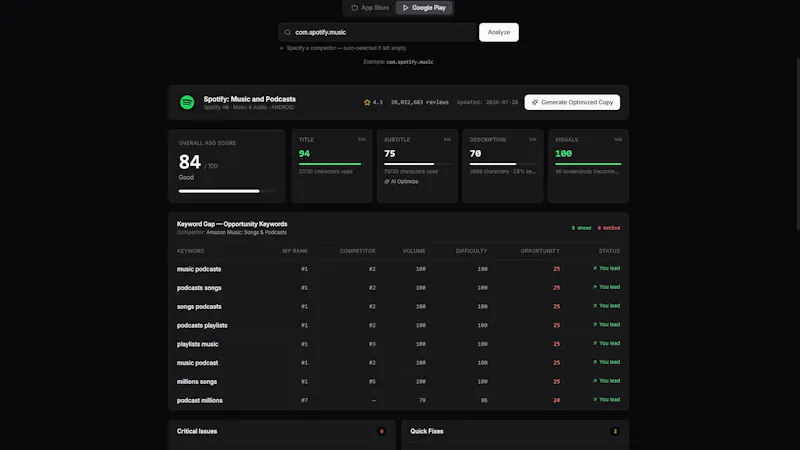Click the MY RANK column header

tap(295, 251)
